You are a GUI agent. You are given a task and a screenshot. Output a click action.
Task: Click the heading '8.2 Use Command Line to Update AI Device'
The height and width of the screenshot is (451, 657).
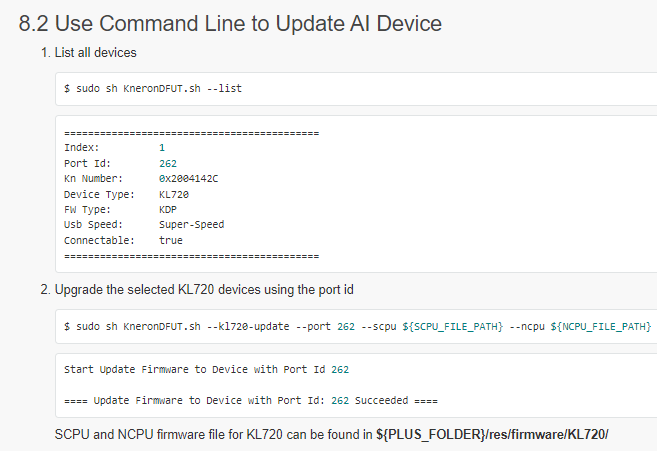pyautogui.click(x=230, y=23)
